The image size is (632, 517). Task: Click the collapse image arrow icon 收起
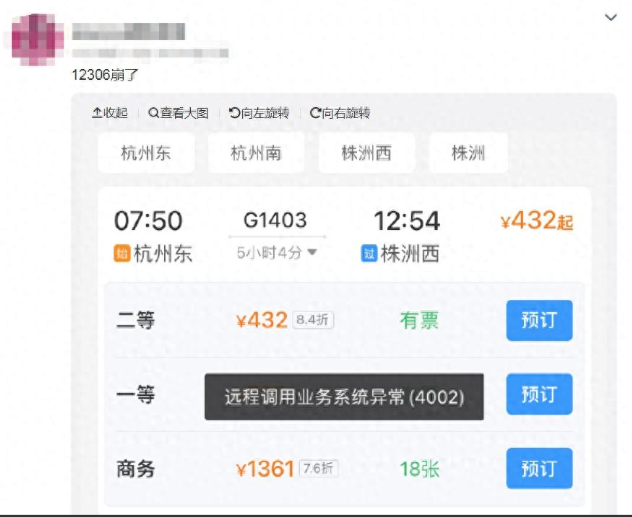tap(97, 113)
